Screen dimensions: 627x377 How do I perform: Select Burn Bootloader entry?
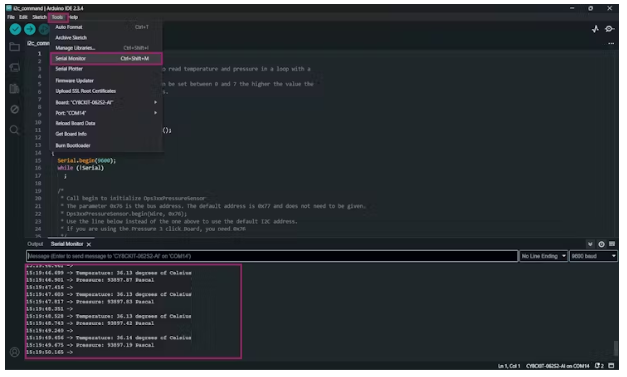(x=106, y=146)
